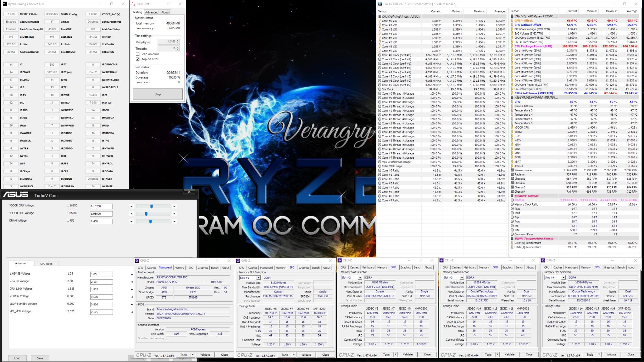Click the Megabytes spinner up arrow
This screenshot has height=362, width=644.
click(178, 41)
